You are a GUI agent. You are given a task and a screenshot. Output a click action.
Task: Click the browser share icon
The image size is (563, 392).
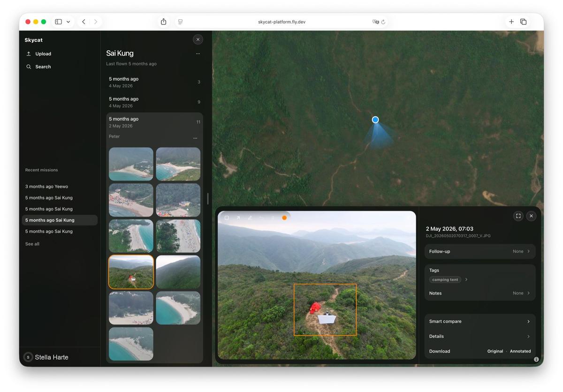pos(163,22)
